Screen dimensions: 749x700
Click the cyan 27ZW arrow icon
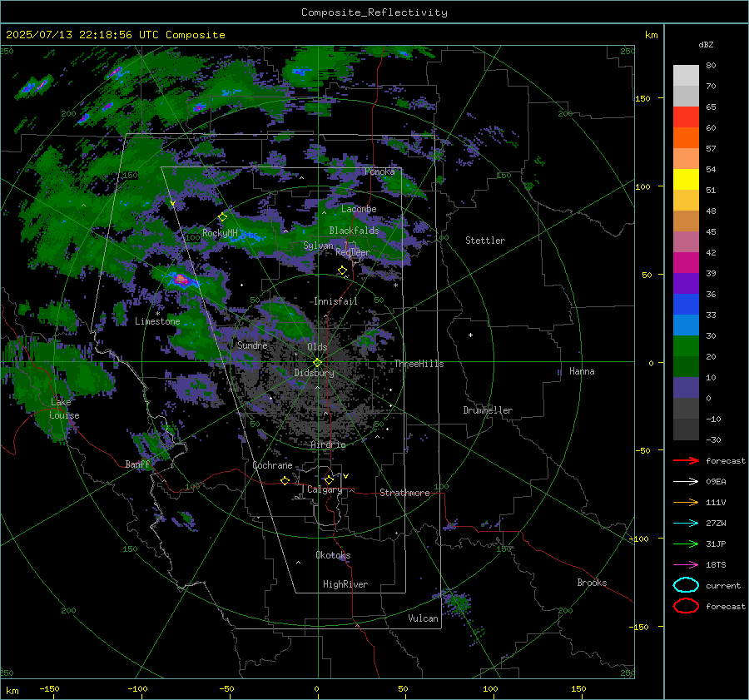[686, 524]
